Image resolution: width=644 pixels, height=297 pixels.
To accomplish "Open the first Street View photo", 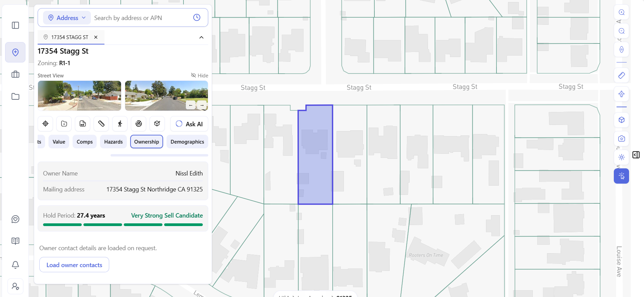I will (x=79, y=96).
